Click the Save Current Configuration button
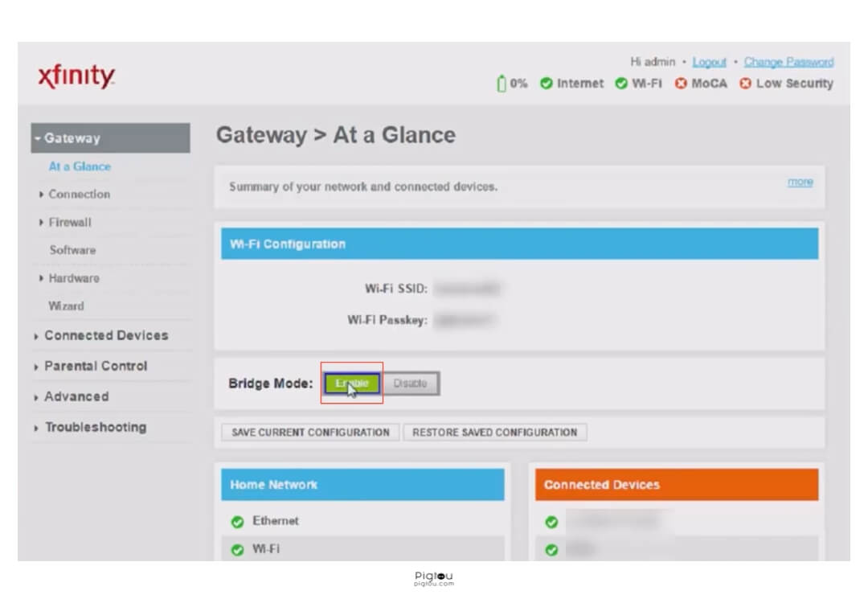The height and width of the screenshot is (603, 868). tap(309, 432)
